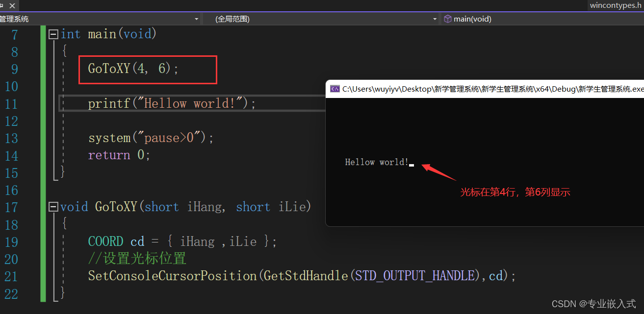Image resolution: width=644 pixels, height=314 pixels.
Task: Open the (全局范围) scope dropdown
Action: (x=321, y=19)
